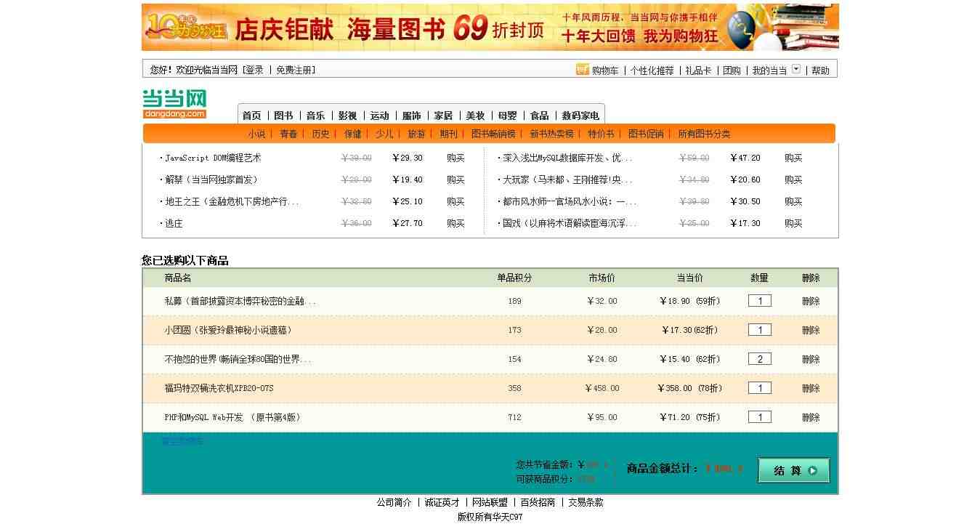Open the 公司简介 footer link
980x524 pixels.
coord(394,502)
